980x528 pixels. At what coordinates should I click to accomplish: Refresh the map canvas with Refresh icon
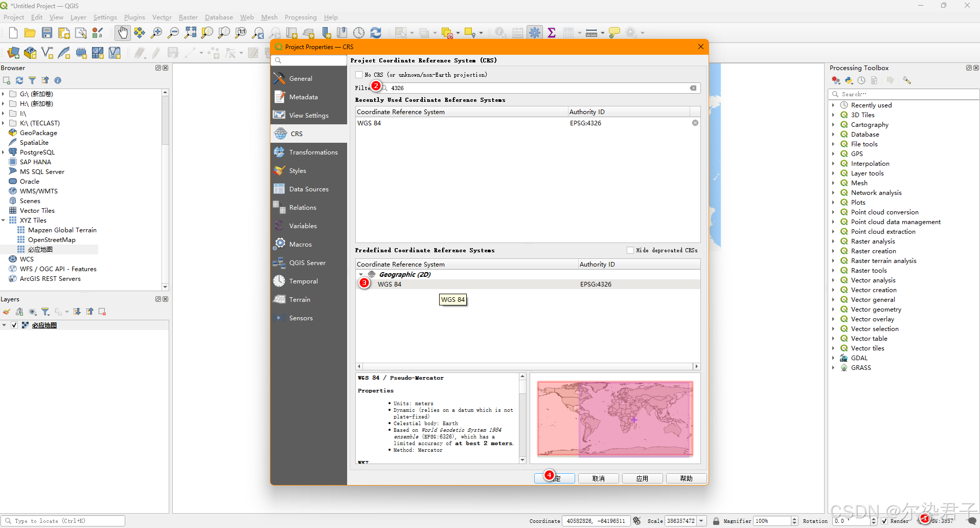376,33
